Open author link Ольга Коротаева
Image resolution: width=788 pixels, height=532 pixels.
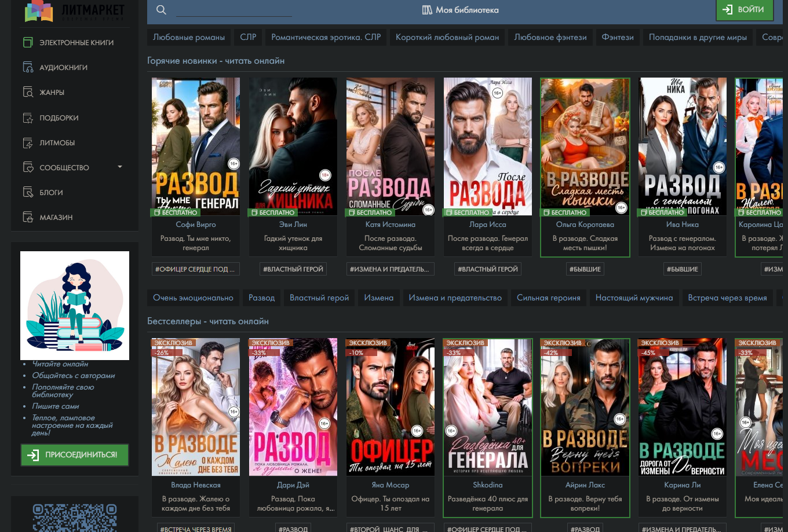585,224
